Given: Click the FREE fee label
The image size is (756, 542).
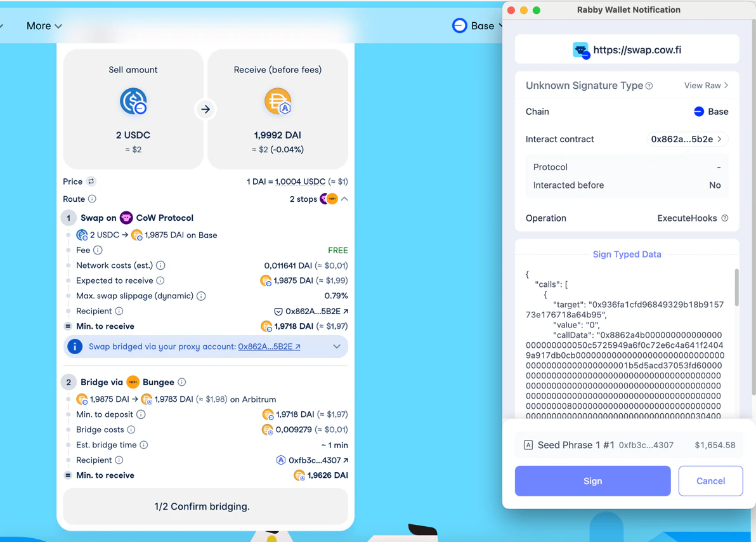Looking at the screenshot, I should (338, 251).
